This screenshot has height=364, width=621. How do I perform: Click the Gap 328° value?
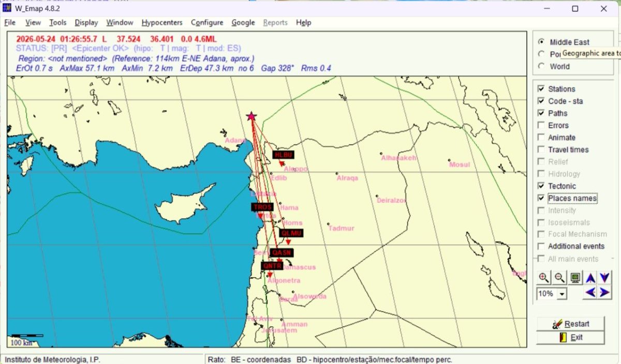tap(278, 68)
